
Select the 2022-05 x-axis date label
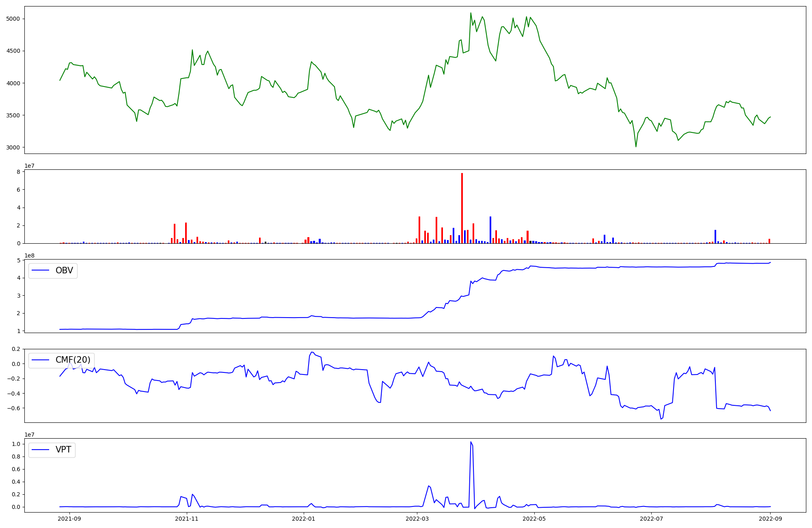click(x=534, y=518)
